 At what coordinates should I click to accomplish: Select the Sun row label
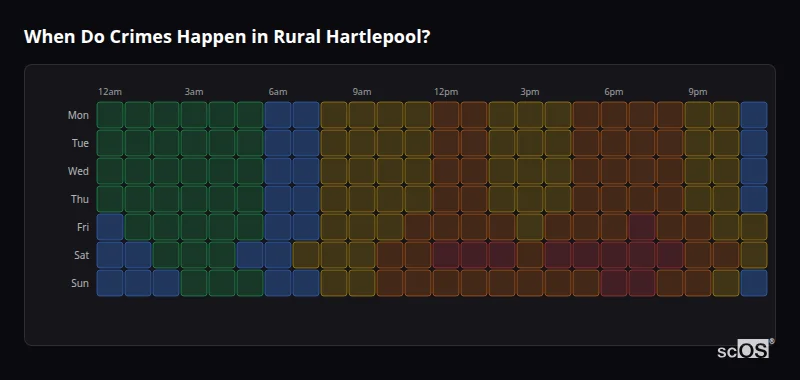tap(80, 284)
